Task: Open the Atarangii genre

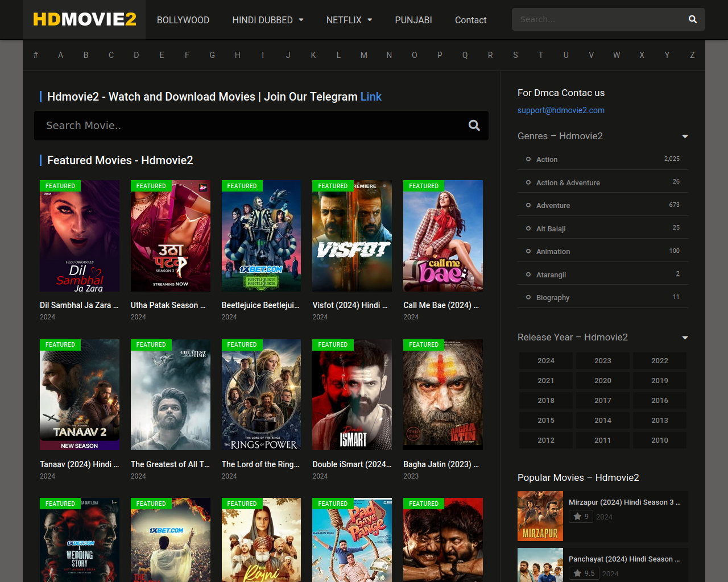Action: (x=551, y=275)
